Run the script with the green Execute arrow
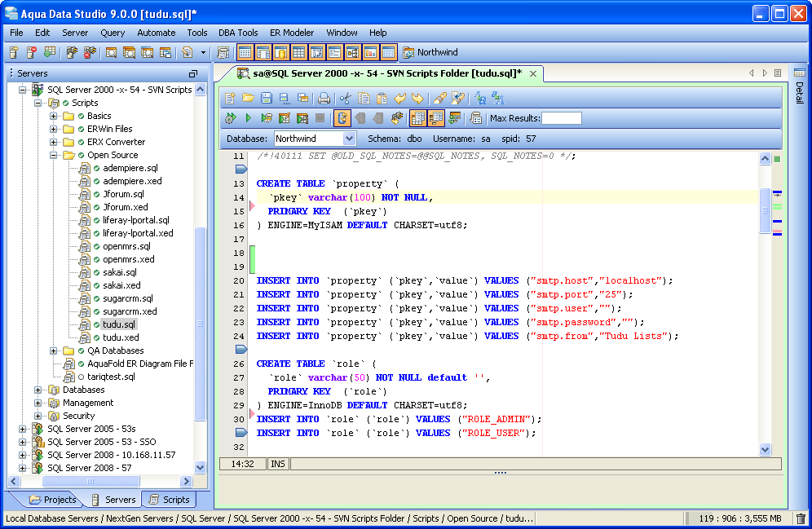The height and width of the screenshot is (529, 812). (249, 118)
